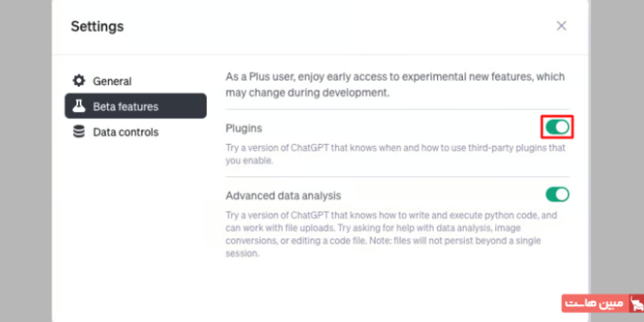Select the Beta features tab label
Image resolution: width=644 pixels, height=322 pixels.
(126, 107)
